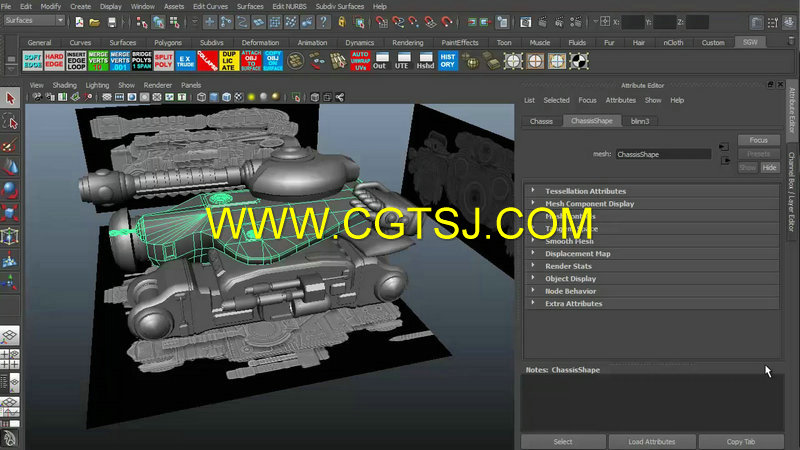This screenshot has width=800, height=450.
Task: Expand Node Behavior section
Action: click(x=652, y=291)
